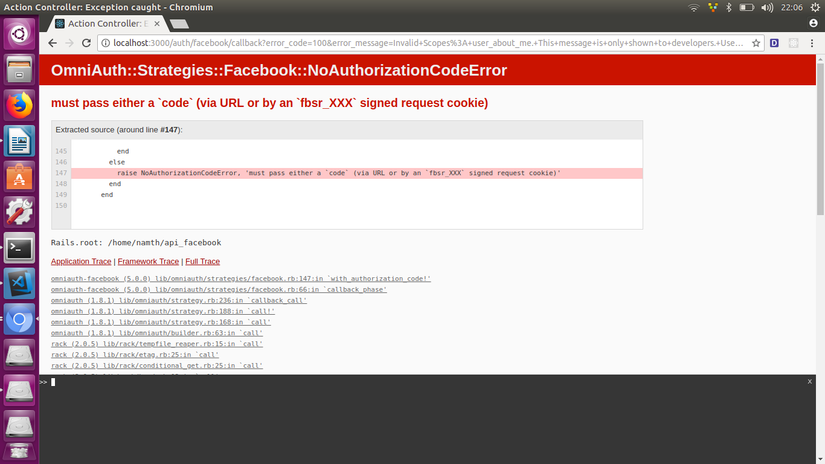The width and height of the screenshot is (825, 464).
Task: Open the first mounted drive dock icon
Action: pos(19,355)
